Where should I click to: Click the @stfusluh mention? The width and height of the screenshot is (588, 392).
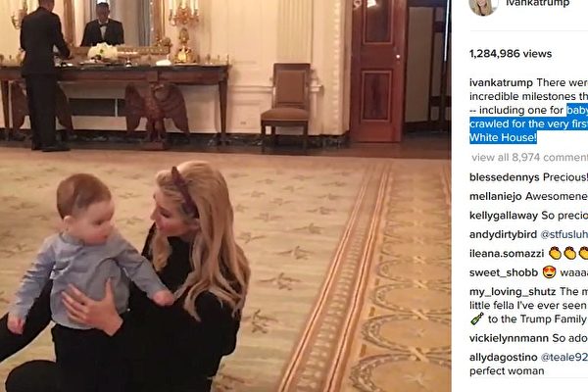[x=564, y=234]
